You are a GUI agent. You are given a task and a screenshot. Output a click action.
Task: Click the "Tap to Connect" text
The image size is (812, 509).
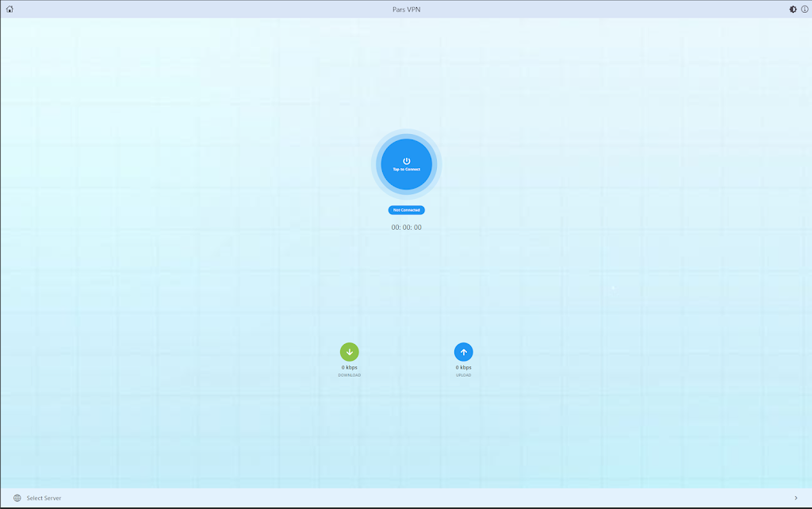click(406, 170)
